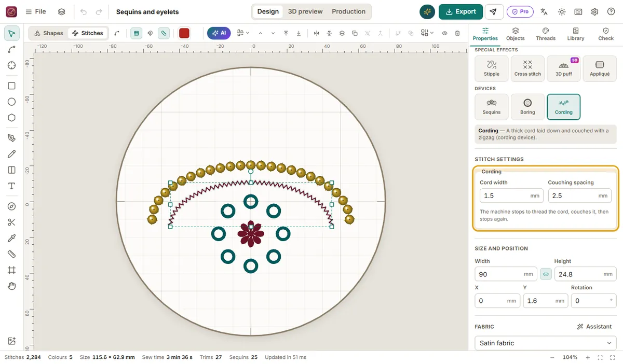Open the Satin fabric dropdown
Viewport: 623px width, 364px height.
click(546, 343)
